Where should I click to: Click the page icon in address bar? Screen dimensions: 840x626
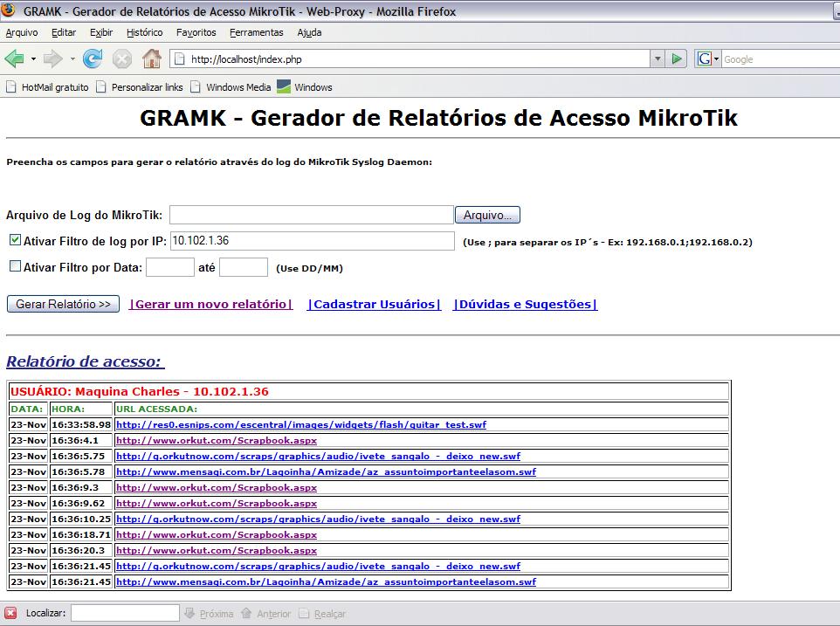pos(180,58)
